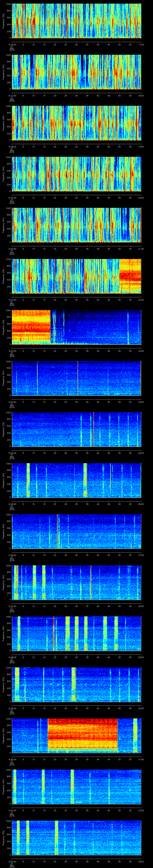Select the spectrogram panel starting at 9:20:00
The height and width of the screenshot is (868, 153).
[76, 225]
